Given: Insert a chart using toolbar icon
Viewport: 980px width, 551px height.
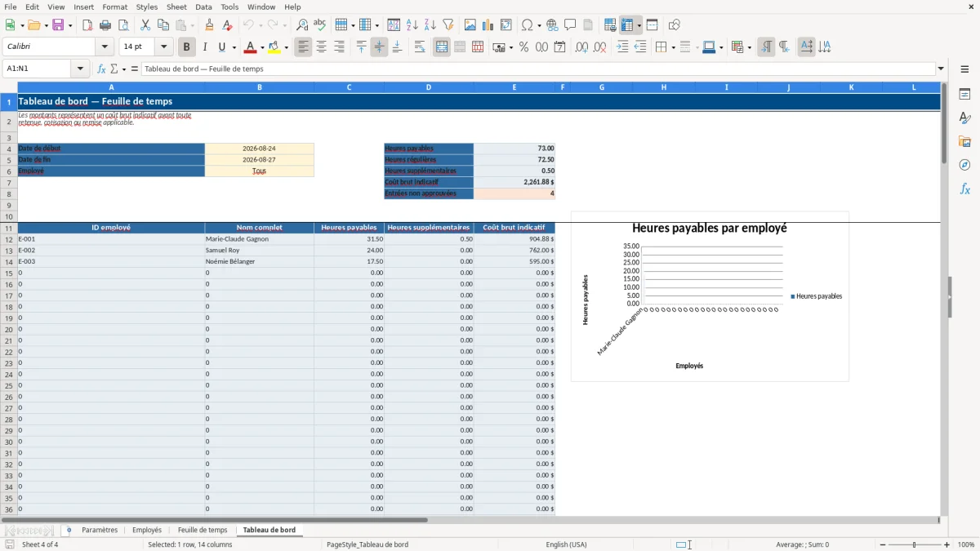Looking at the screenshot, I should click(488, 25).
